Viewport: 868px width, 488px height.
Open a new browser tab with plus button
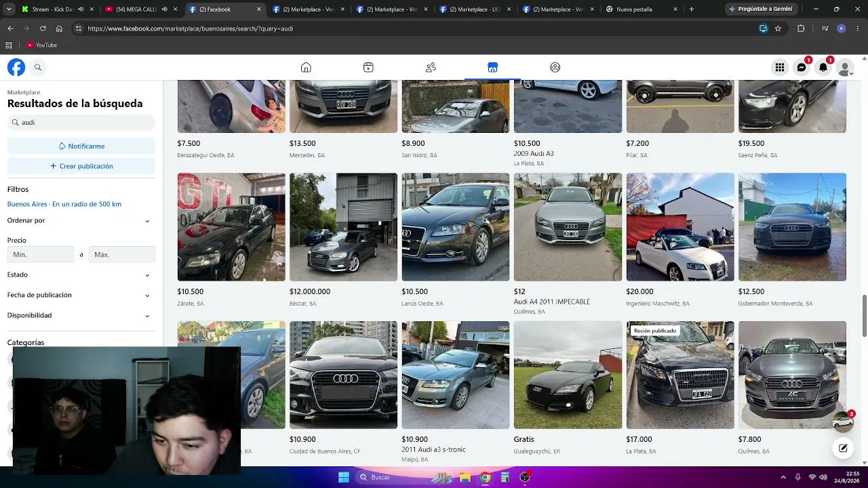pyautogui.click(x=691, y=9)
